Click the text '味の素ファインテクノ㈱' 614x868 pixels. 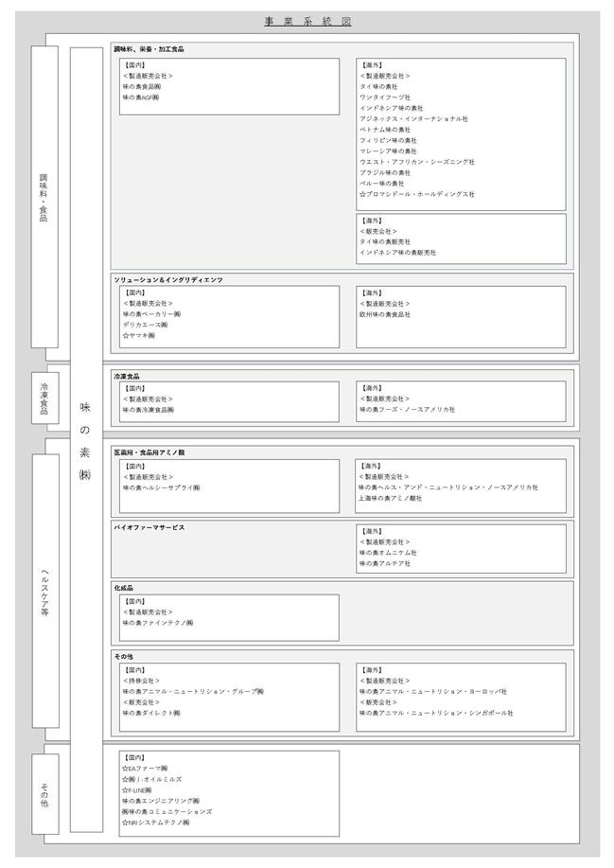click(x=158, y=623)
